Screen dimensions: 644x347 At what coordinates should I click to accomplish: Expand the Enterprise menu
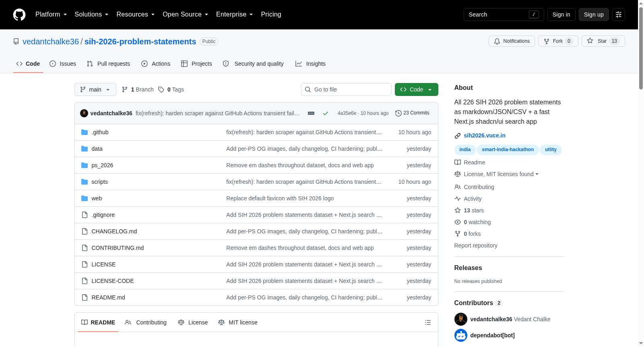[234, 15]
